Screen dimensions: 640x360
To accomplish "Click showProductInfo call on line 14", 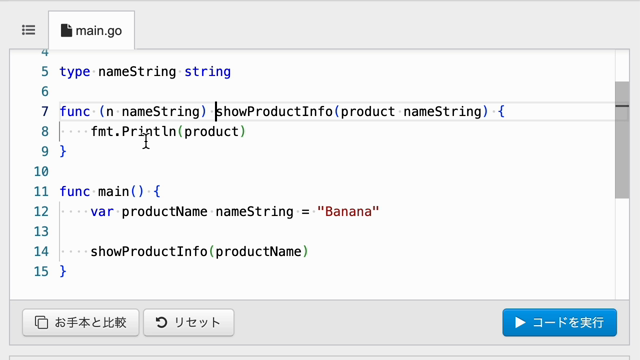I will pyautogui.click(x=149, y=251).
